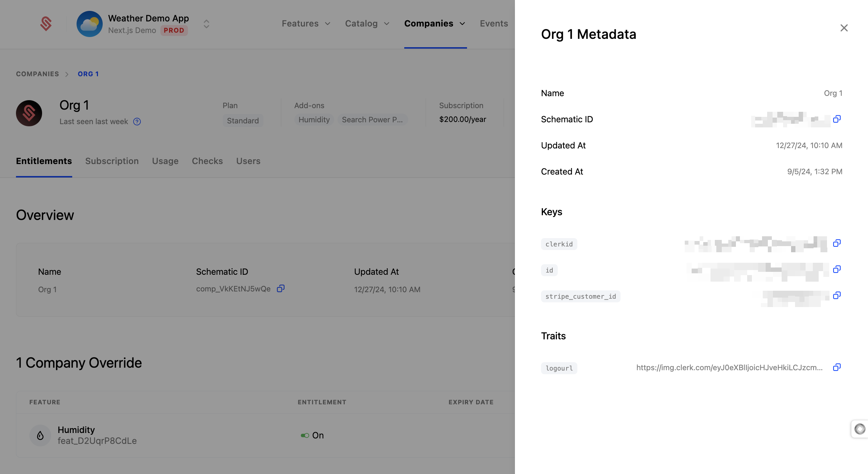Click the PROD environment badge

click(x=174, y=30)
